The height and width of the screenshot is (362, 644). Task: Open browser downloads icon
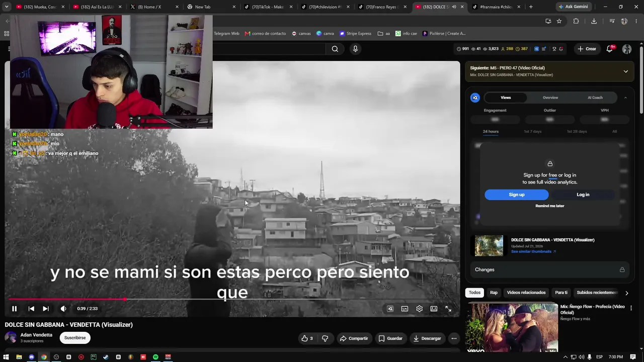click(x=594, y=21)
